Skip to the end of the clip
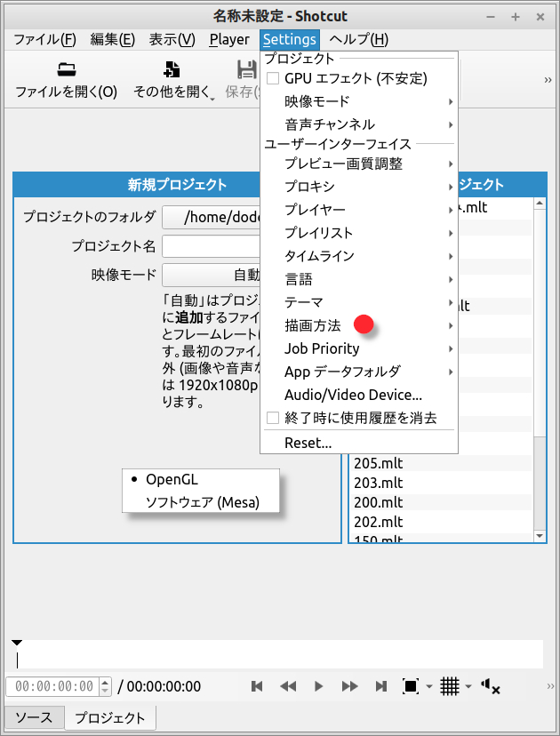The width and height of the screenshot is (560, 736). click(381, 686)
